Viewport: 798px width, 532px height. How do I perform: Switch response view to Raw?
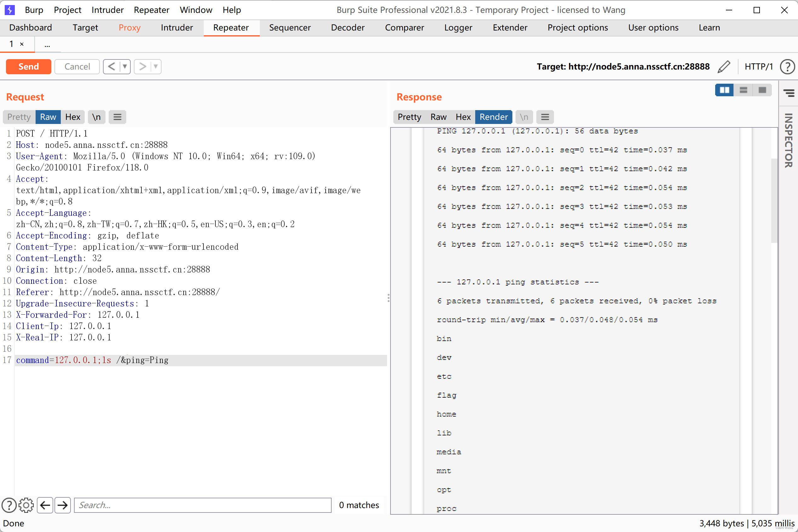[438, 117]
